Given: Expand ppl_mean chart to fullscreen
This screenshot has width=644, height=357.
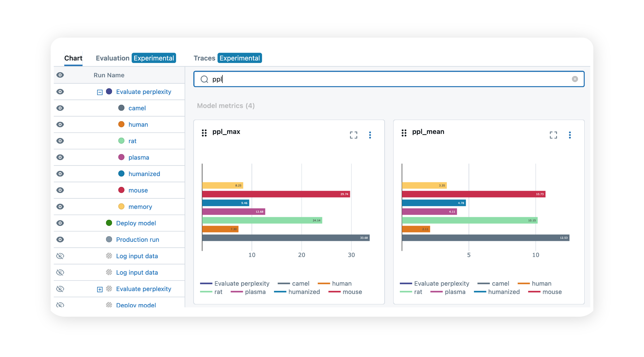Looking at the screenshot, I should [553, 135].
